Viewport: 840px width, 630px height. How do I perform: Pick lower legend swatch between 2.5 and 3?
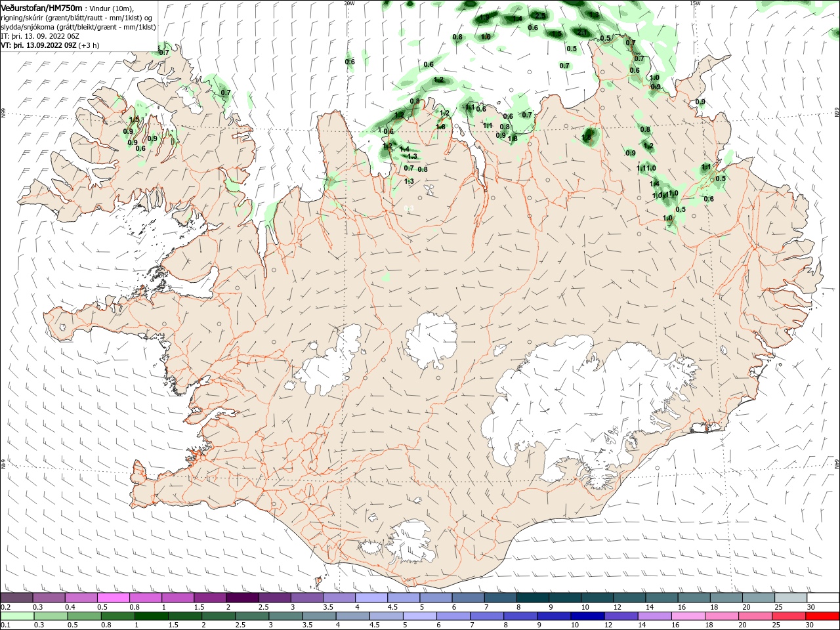click(x=252, y=616)
